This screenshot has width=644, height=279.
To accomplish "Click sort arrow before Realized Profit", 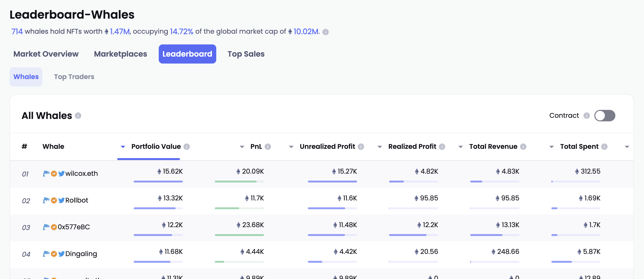I will (380, 147).
